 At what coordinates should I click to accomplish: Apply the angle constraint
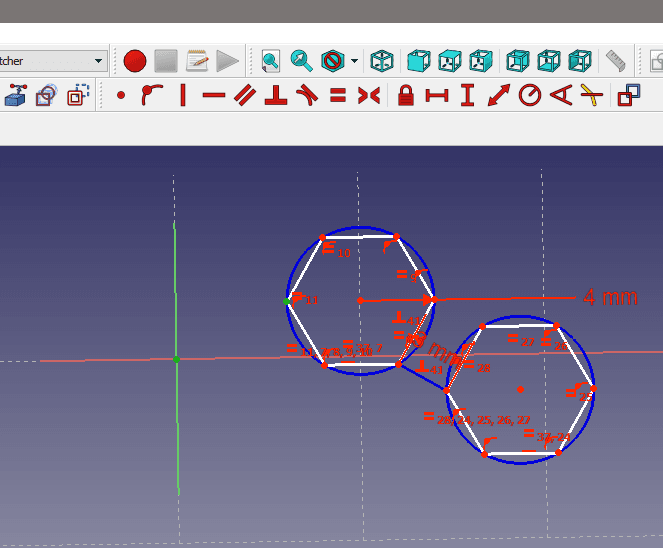(x=561, y=95)
